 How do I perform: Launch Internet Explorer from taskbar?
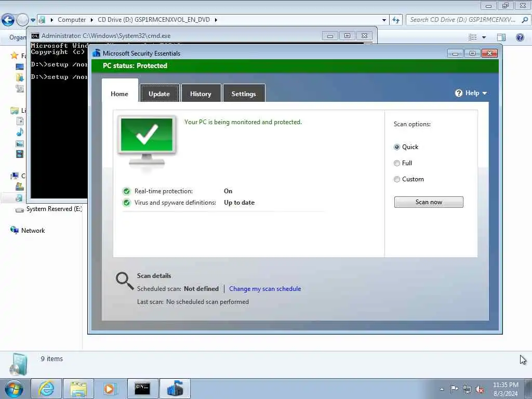(x=46, y=389)
